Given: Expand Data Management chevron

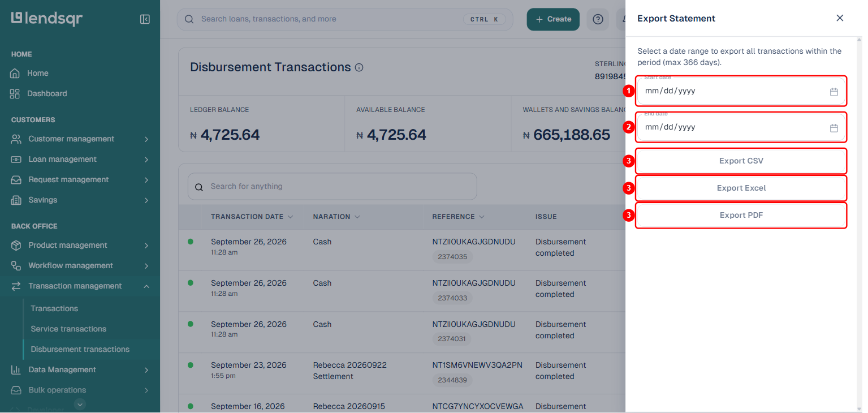Looking at the screenshot, I should click(x=146, y=370).
